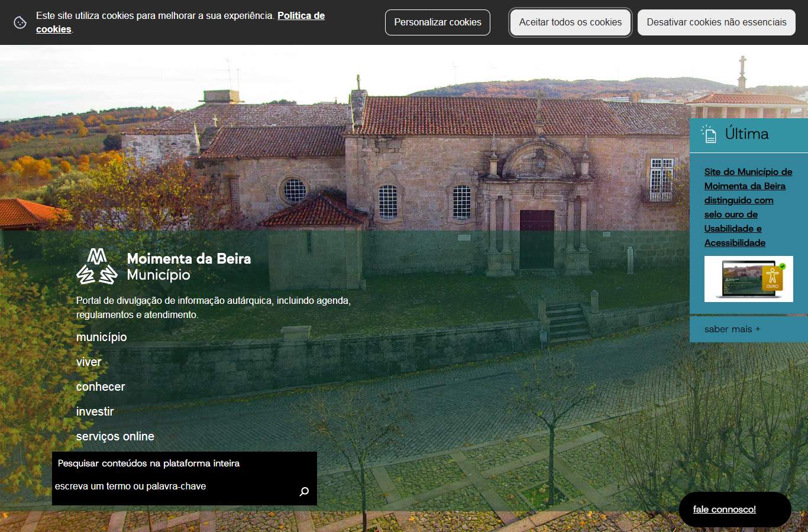The width and height of the screenshot is (808, 532).
Task: Click the Moimenta da Beira Município title
Action: click(189, 267)
